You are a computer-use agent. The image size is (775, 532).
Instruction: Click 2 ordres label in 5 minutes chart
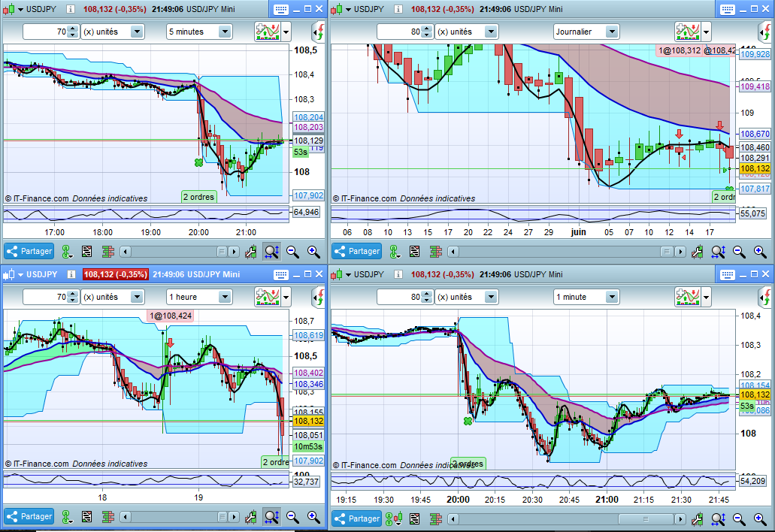pyautogui.click(x=198, y=197)
